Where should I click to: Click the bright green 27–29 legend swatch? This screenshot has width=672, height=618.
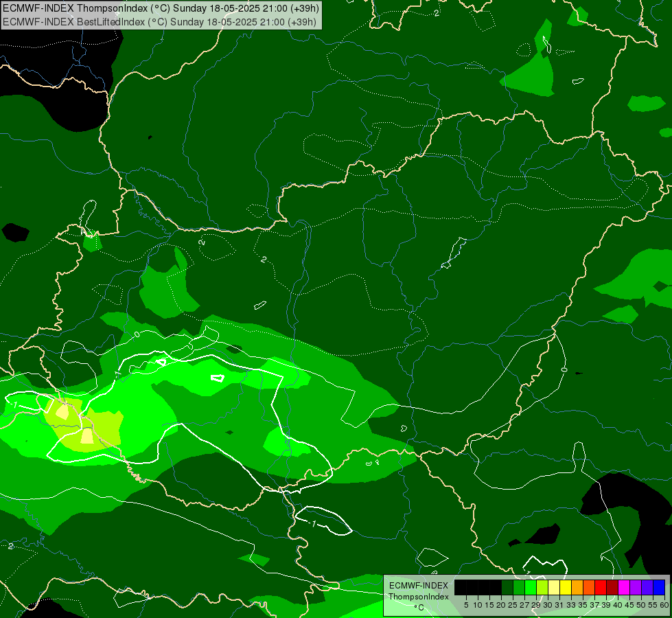tap(531, 587)
